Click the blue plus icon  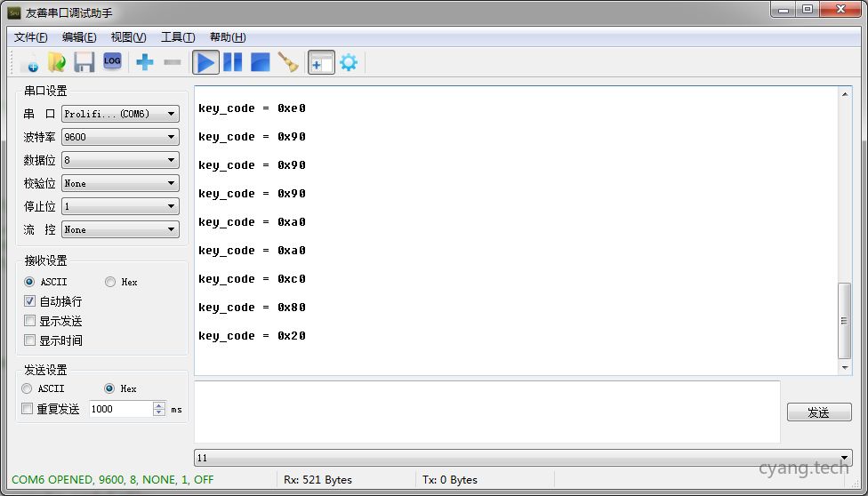(145, 62)
